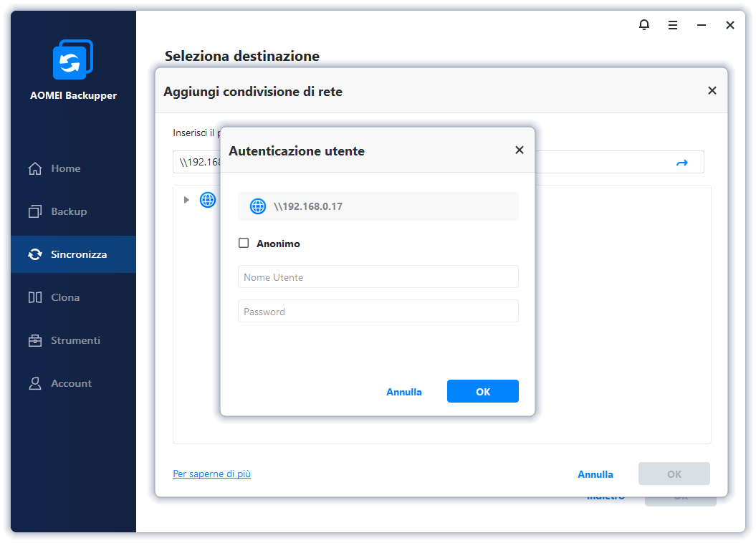Click the globe icon beside \\192.168.0.17
The height and width of the screenshot is (543, 756).
258,206
